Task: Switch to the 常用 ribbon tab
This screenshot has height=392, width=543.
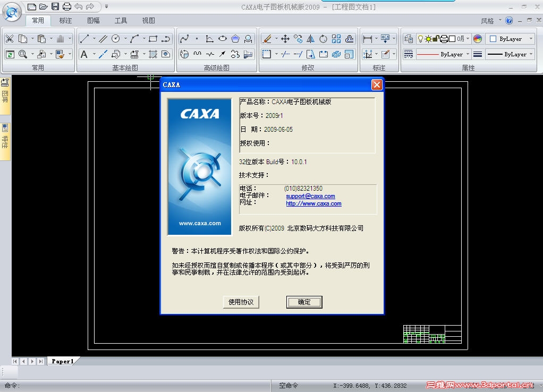Action: click(x=38, y=20)
